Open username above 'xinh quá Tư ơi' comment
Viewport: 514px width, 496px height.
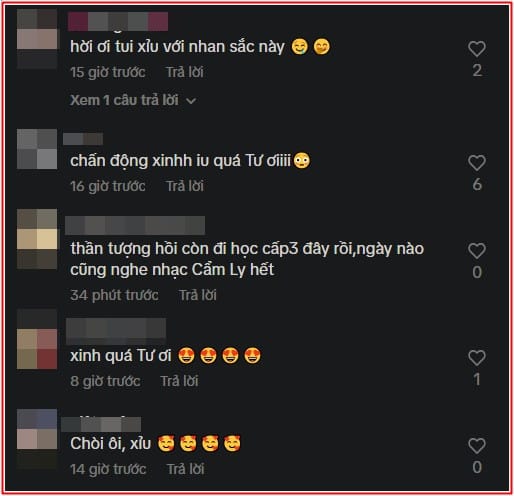[x=116, y=331]
